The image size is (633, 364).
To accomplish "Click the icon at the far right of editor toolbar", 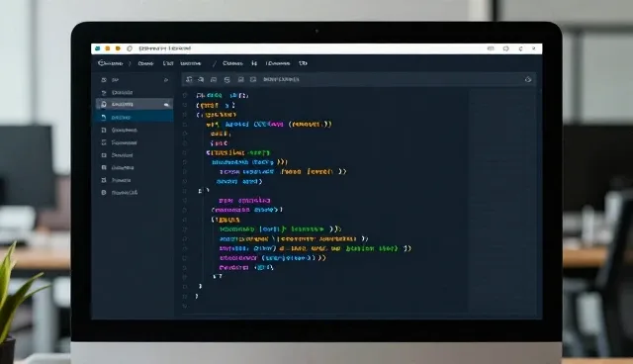I will tap(527, 79).
